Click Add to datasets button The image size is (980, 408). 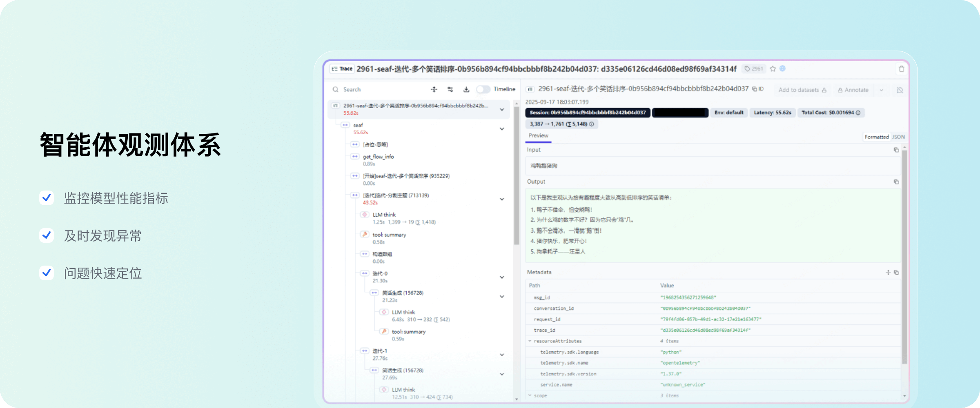(802, 90)
